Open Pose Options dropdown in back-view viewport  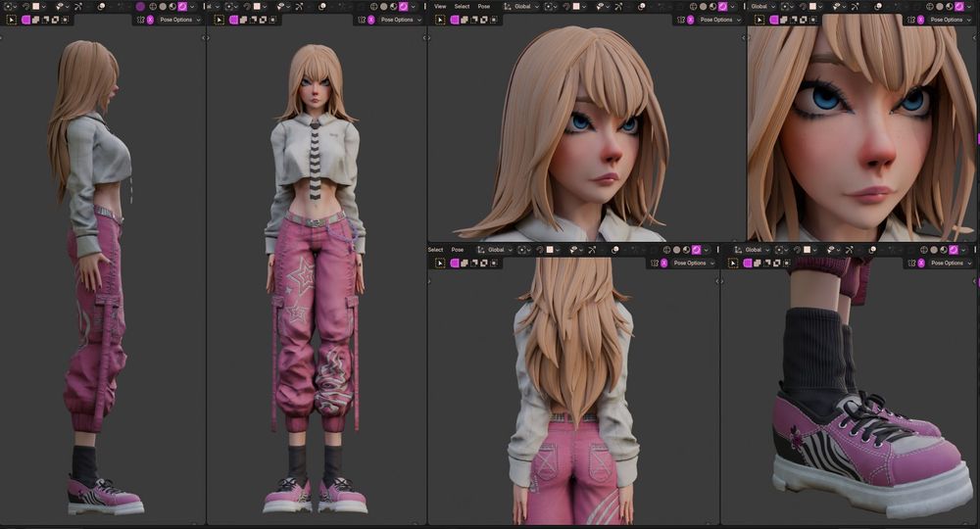(x=694, y=263)
